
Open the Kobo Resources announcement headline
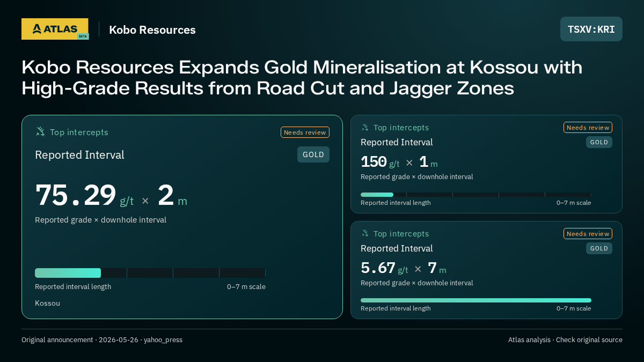point(302,78)
